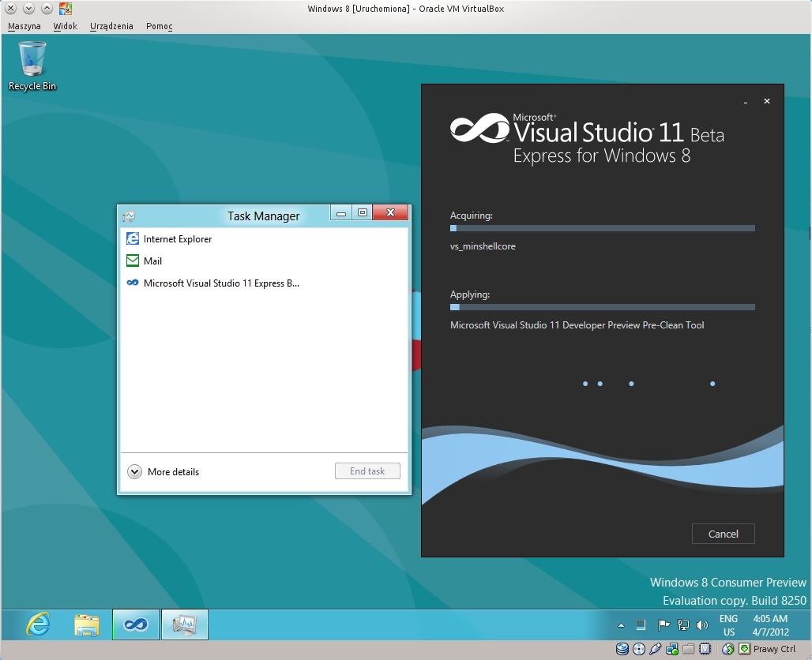Image resolution: width=812 pixels, height=660 pixels.
Task: Launch Internet Explorer from the taskbar
Action: (39, 624)
